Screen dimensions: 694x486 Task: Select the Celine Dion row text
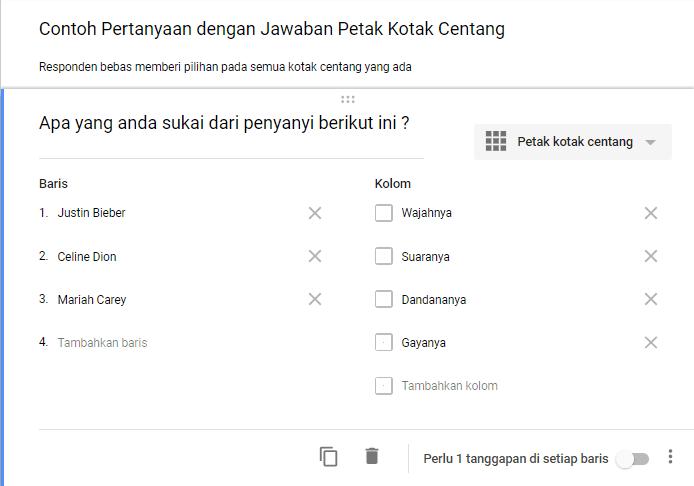tap(87, 256)
